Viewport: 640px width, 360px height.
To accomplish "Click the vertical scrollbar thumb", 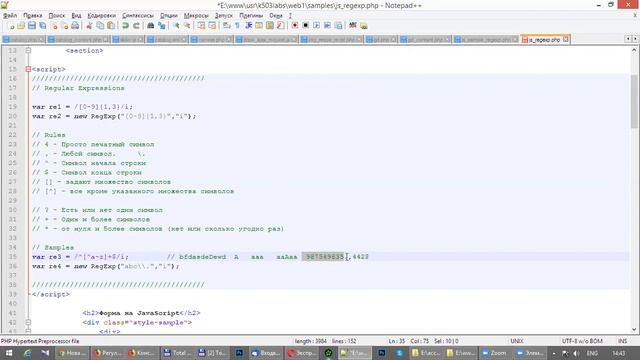I will pos(634,102).
